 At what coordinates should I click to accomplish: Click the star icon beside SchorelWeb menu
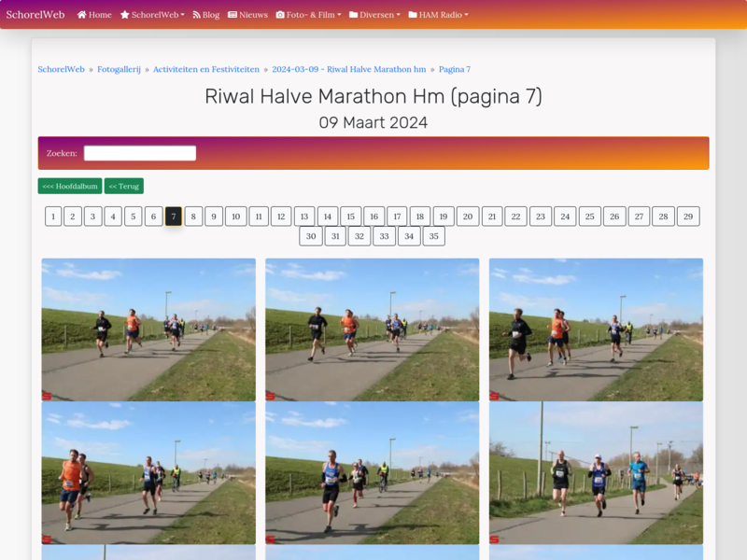coord(125,15)
